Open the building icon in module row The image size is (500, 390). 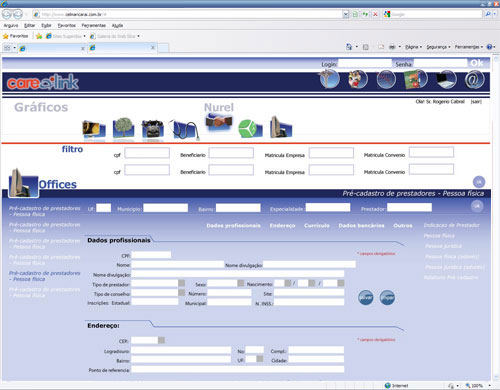click(281, 127)
